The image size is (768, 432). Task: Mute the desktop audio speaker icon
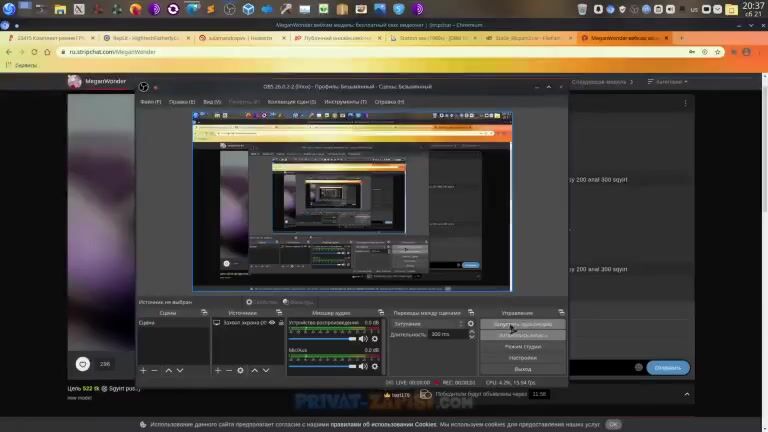[x=363, y=339]
